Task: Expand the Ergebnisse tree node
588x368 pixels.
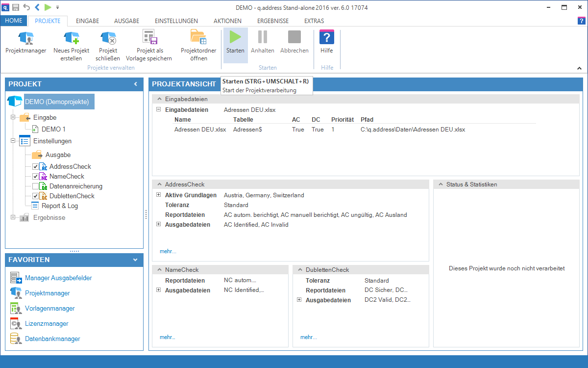Action: click(13, 217)
